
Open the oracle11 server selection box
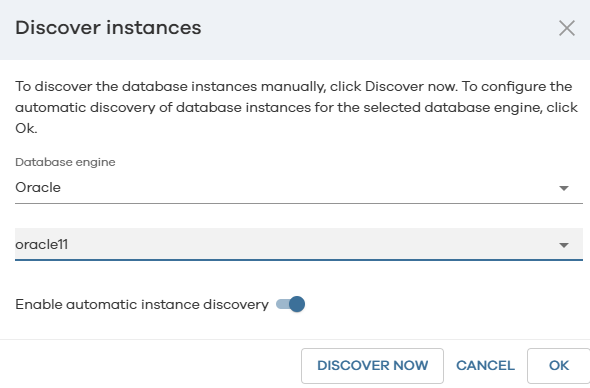pos(299,244)
